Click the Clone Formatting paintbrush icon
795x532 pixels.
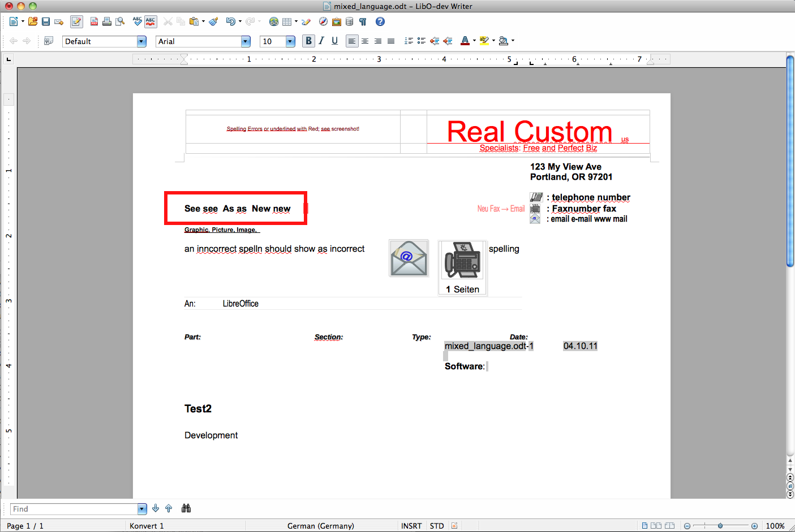pyautogui.click(x=213, y=21)
